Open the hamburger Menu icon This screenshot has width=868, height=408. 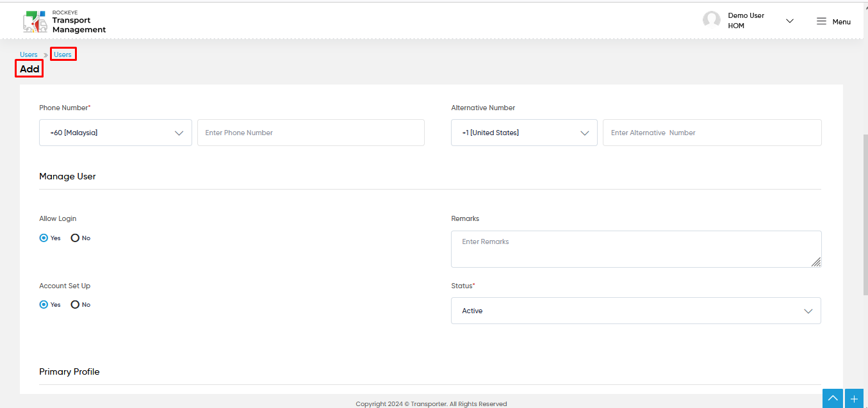click(821, 21)
